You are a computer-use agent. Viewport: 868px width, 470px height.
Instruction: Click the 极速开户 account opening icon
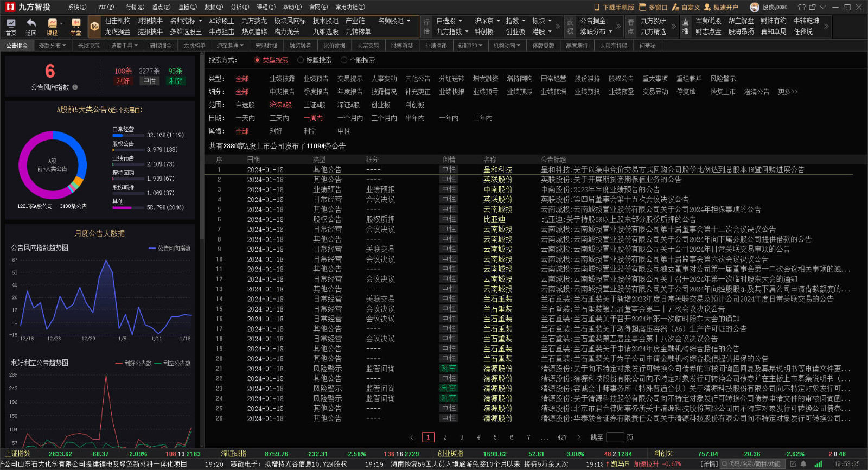[707, 7]
